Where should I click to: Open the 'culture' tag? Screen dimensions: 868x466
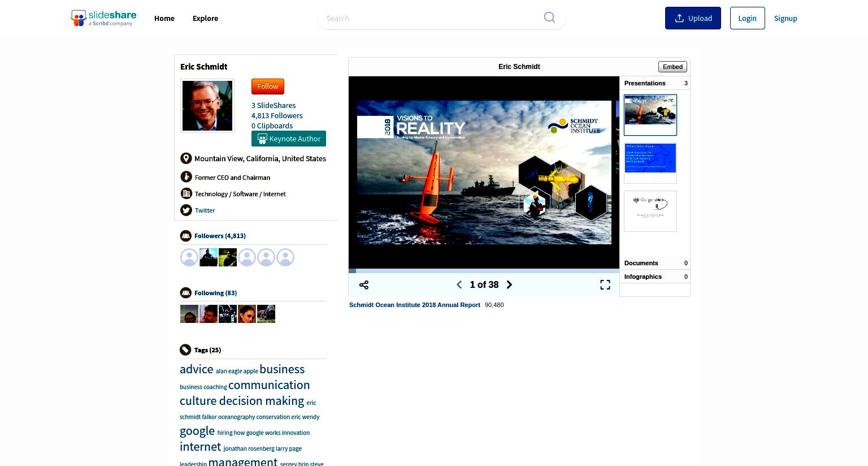[198, 400]
